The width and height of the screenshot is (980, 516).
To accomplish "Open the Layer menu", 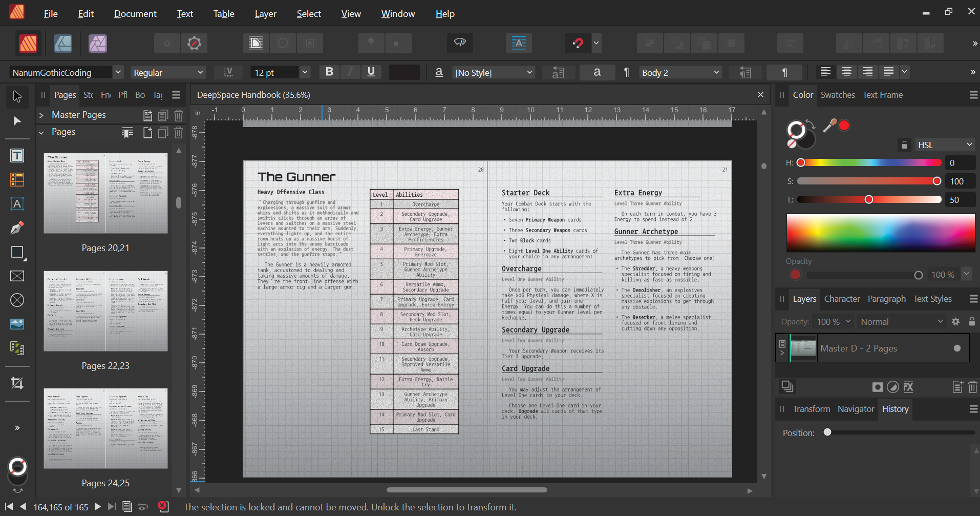I will click(x=265, y=14).
